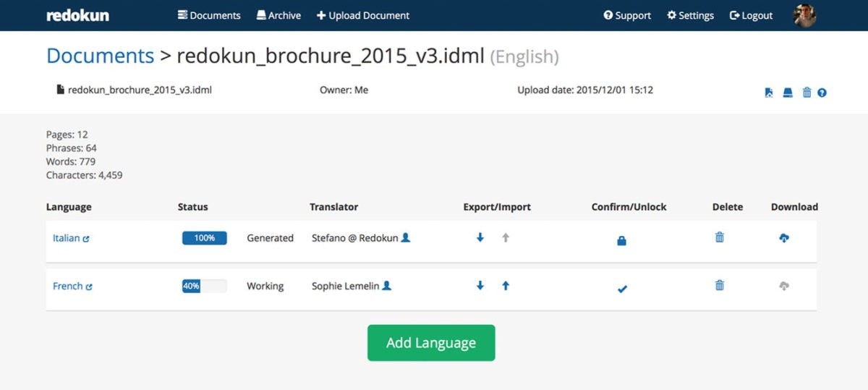Click the redokun_brochure_2015_v3.idml file name
The width and height of the screenshot is (868, 390).
(140, 90)
